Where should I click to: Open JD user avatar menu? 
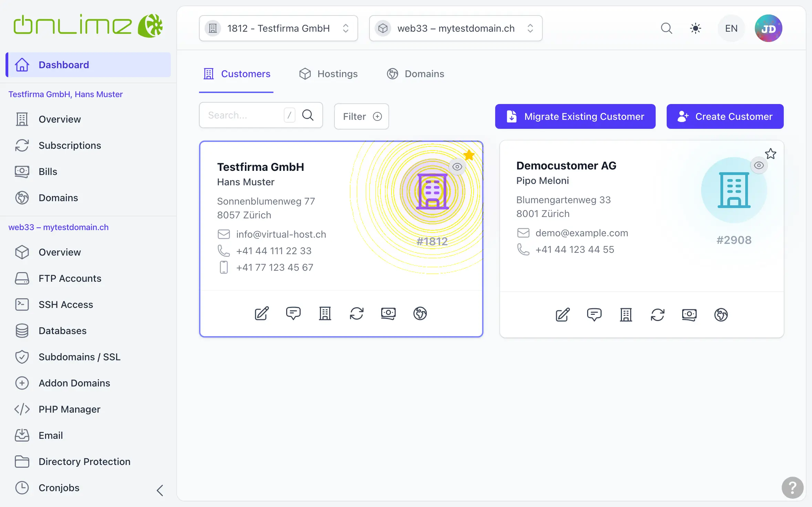tap(769, 28)
